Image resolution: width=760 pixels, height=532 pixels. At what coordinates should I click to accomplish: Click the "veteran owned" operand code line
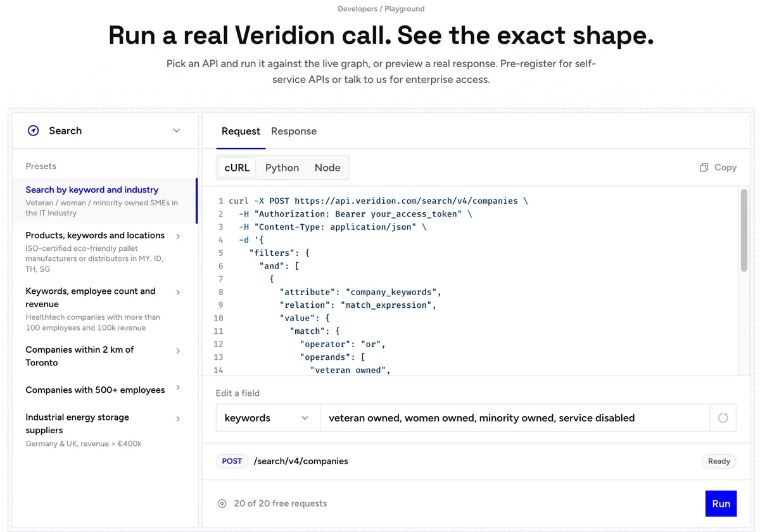point(350,370)
